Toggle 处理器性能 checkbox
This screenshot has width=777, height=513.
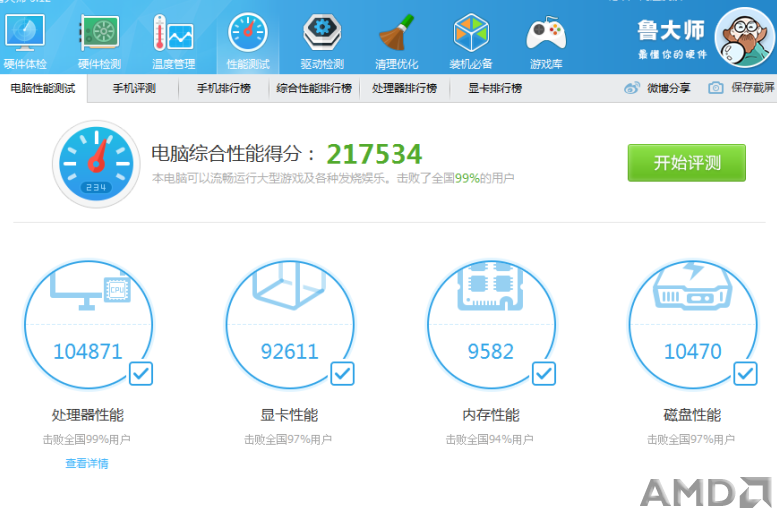(x=141, y=374)
